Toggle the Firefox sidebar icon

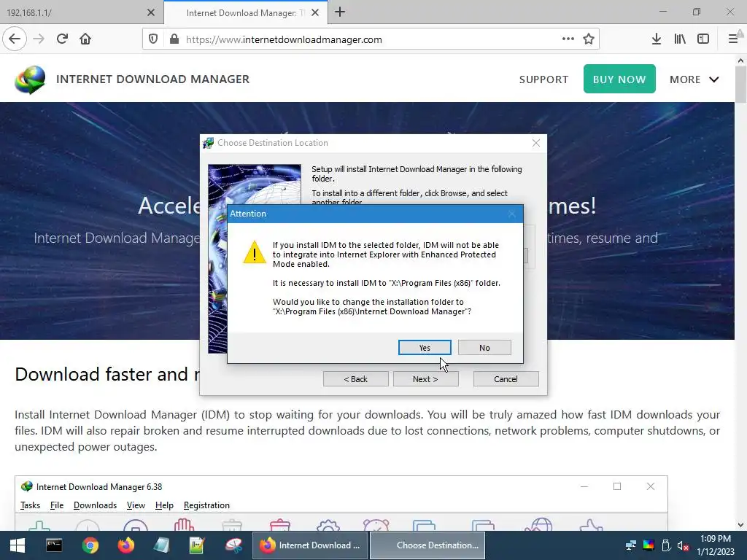coord(703,39)
